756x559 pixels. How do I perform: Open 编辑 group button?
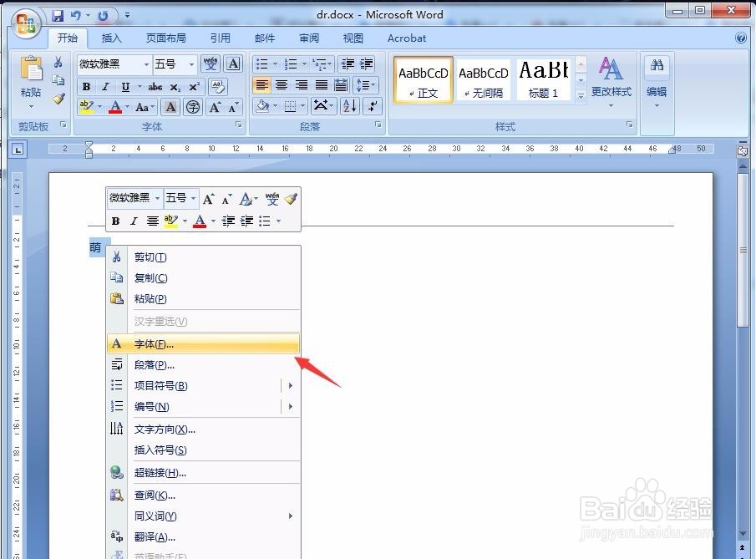pos(657,82)
